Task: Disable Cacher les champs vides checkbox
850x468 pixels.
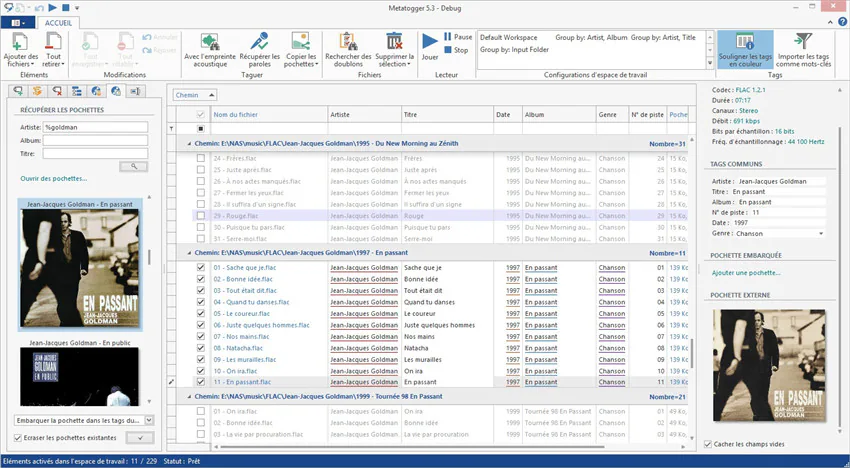Action: 707,443
